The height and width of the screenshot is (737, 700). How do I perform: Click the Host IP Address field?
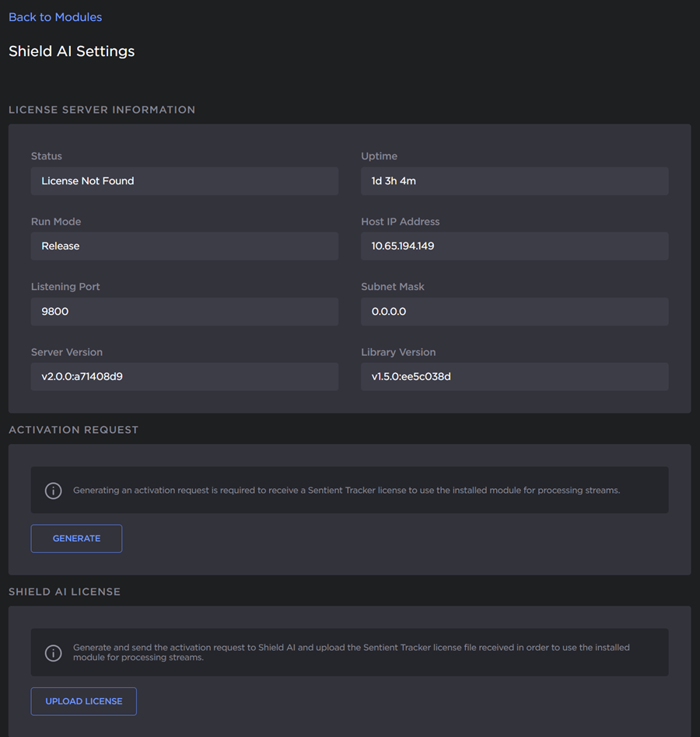click(514, 246)
